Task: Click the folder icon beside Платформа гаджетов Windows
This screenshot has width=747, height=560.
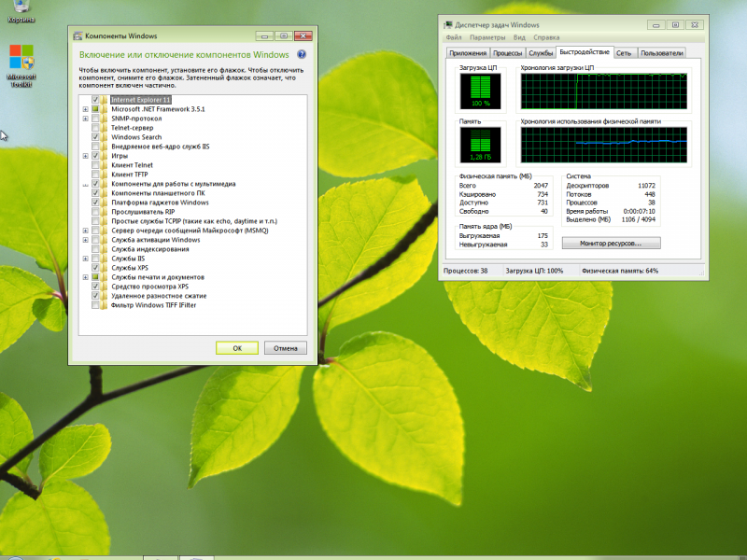Action: (x=104, y=203)
